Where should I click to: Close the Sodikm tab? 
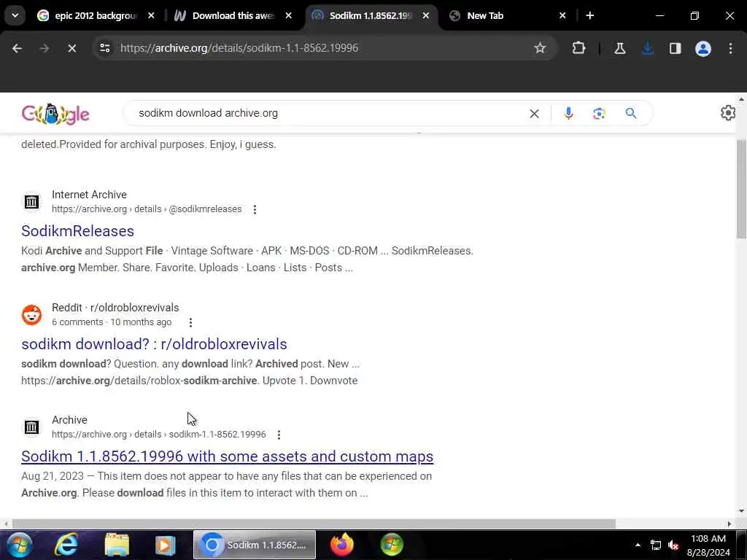coord(426,16)
